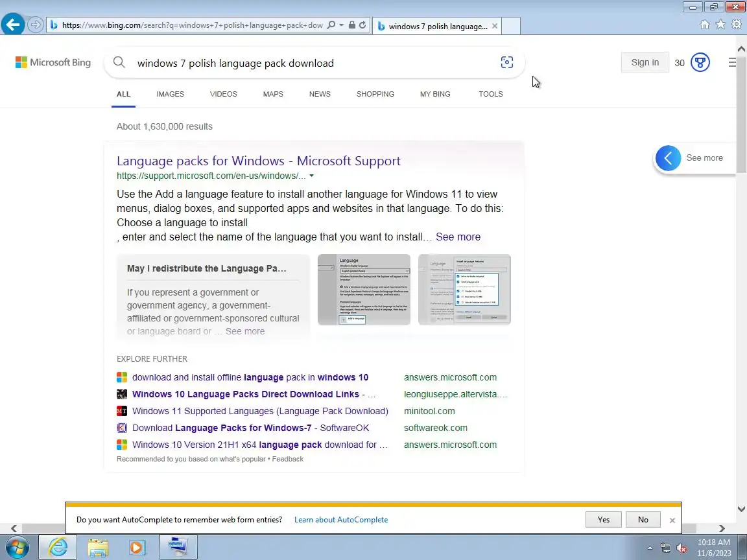747x560 pixels.
Task: Open IE Tools gear menu
Action: click(x=737, y=24)
